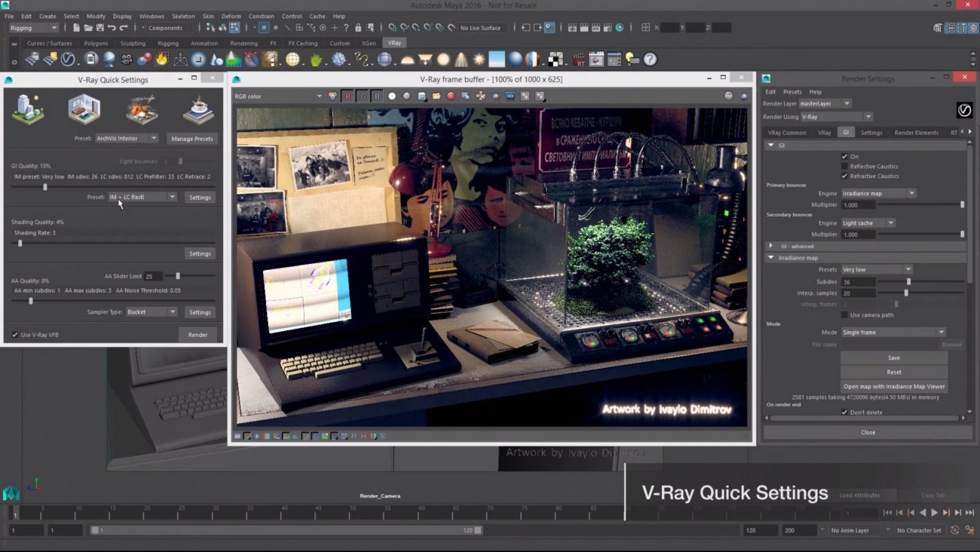Click the blue sphere material shelf icon
This screenshot has width=980, height=552.
point(516,59)
